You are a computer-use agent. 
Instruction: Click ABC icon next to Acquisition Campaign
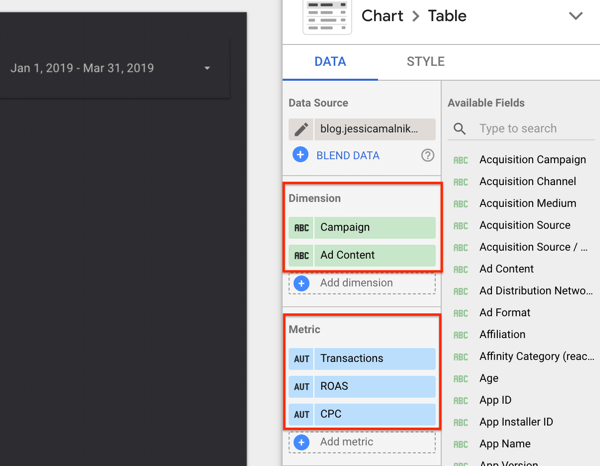(x=460, y=160)
